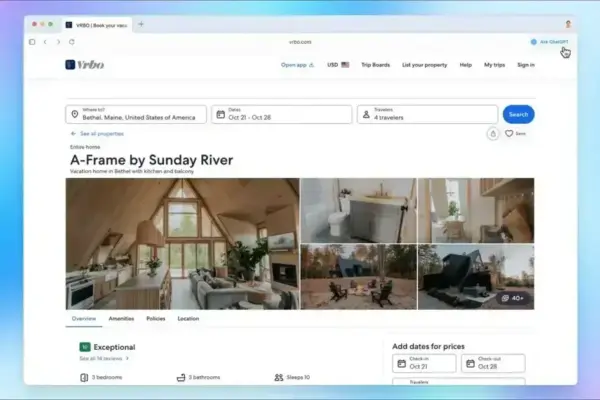Open the Help menu
This screenshot has width=600, height=400.
point(465,65)
